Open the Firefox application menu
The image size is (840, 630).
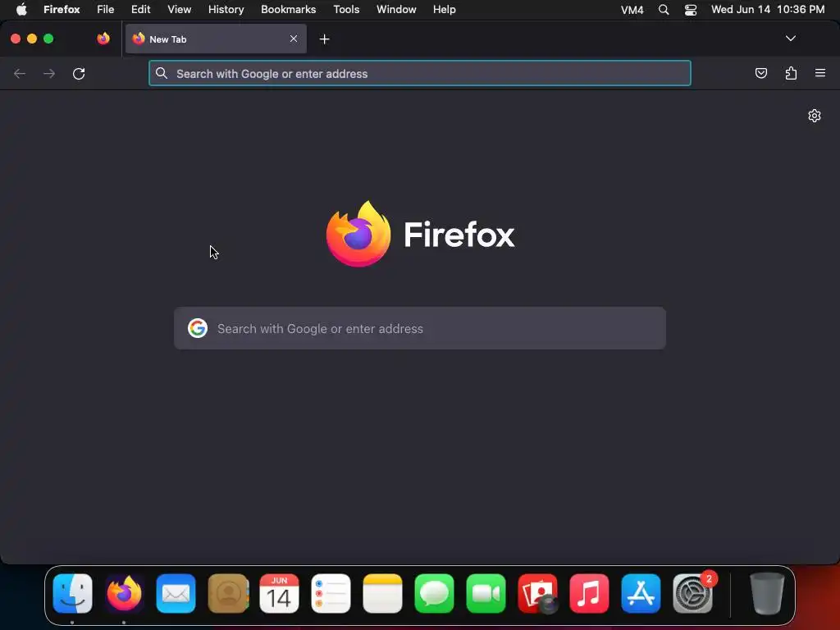pos(820,73)
